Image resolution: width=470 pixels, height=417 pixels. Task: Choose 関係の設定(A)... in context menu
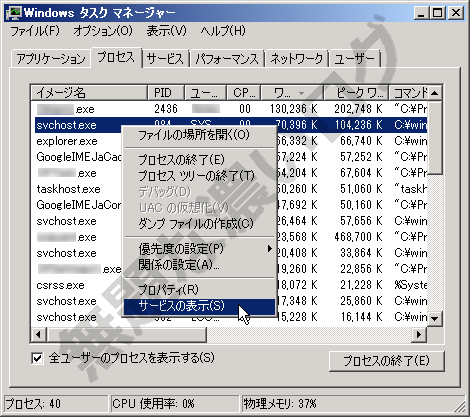tap(199, 265)
